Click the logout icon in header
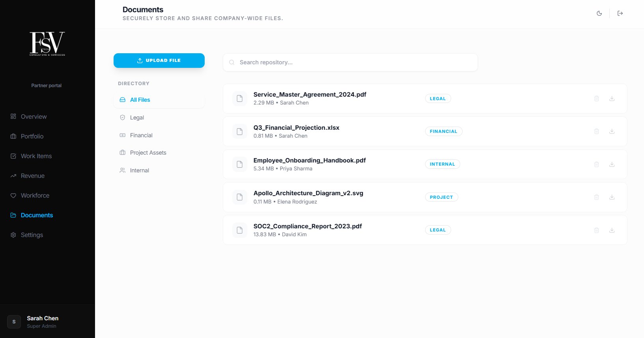Screen dimensions: 644x338 coord(620,13)
